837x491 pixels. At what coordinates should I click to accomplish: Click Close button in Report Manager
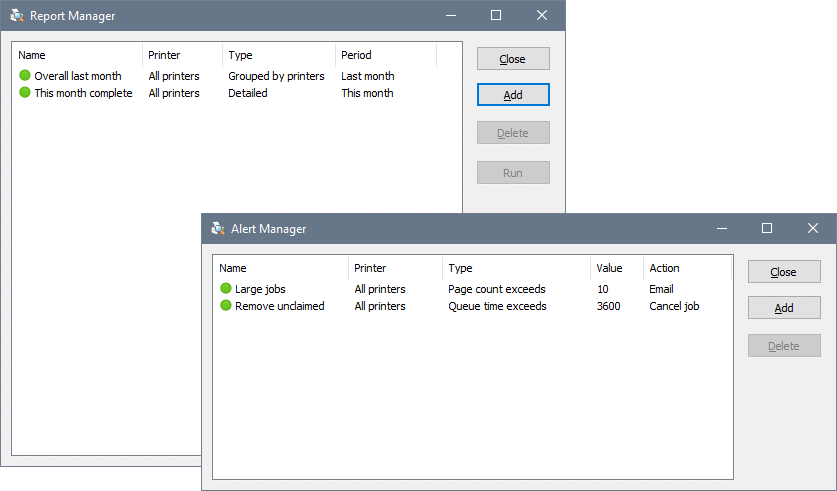pyautogui.click(x=513, y=59)
